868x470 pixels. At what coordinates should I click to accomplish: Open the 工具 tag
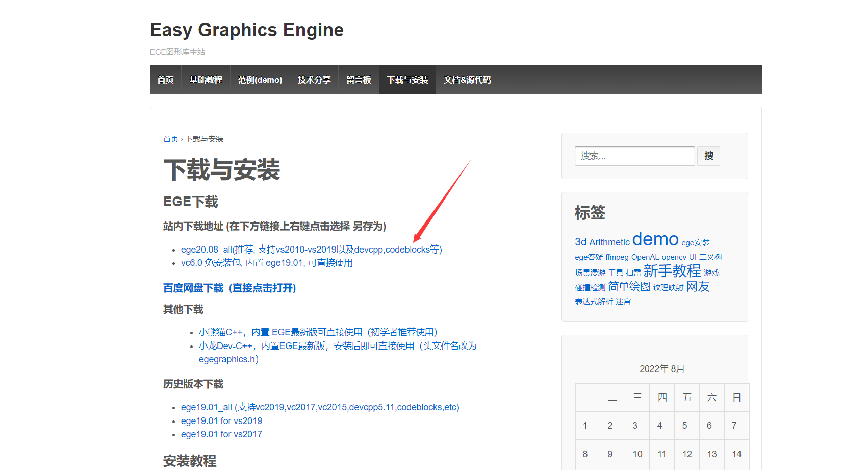(616, 273)
